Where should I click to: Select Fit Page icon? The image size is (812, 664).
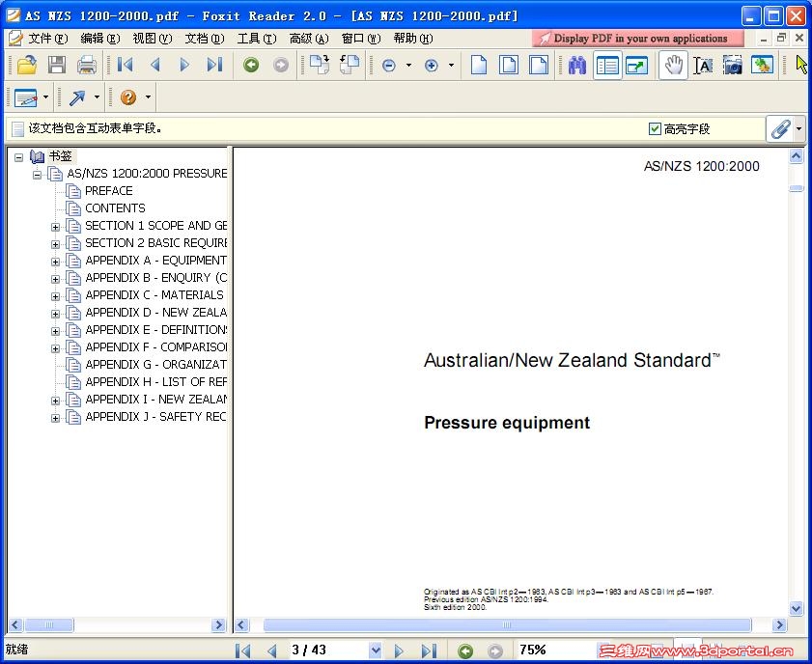point(509,66)
